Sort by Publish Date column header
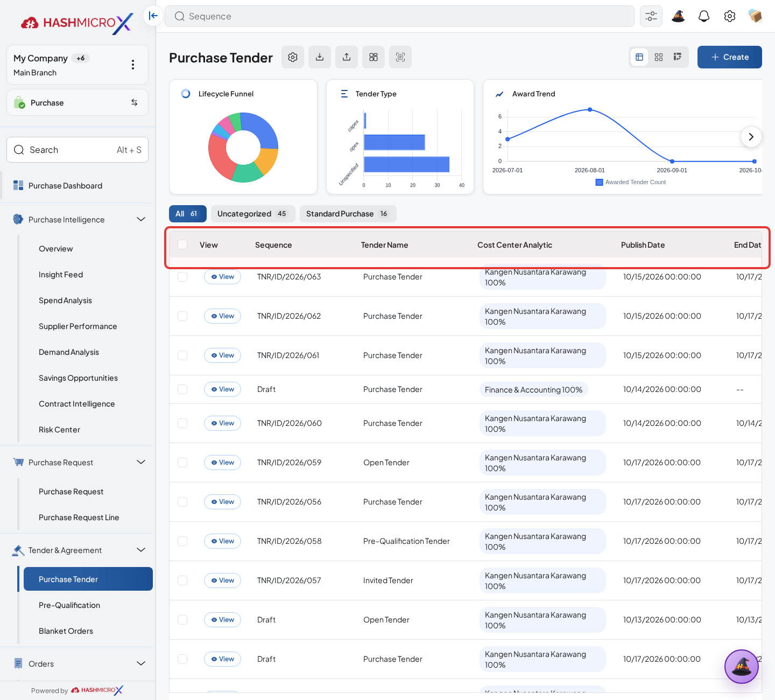Screen dimensions: 775x700 pyautogui.click(x=643, y=245)
